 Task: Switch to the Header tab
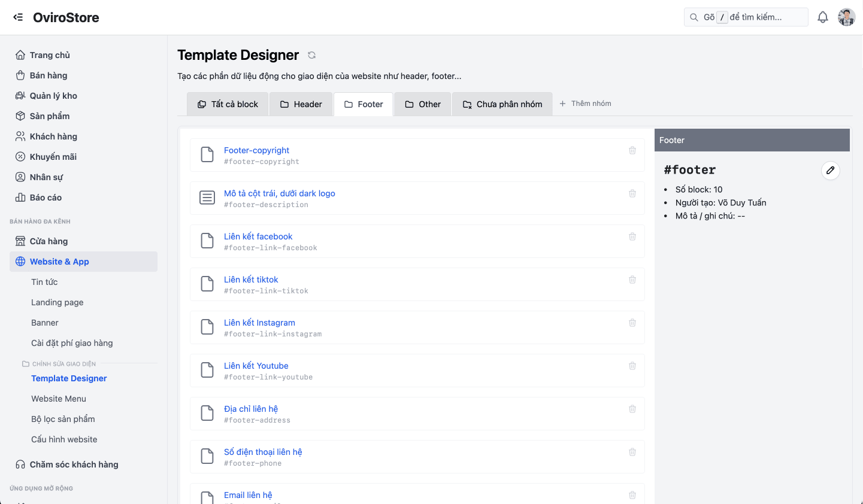click(301, 104)
